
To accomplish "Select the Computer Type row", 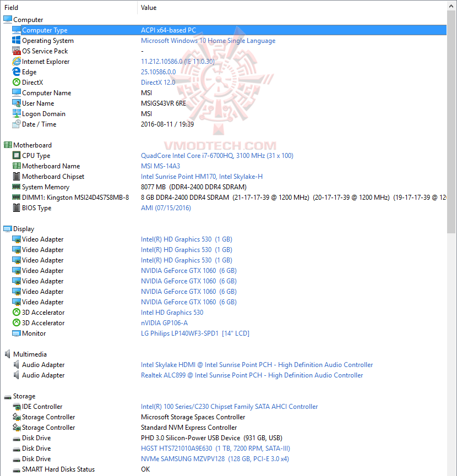I will tap(229, 30).
